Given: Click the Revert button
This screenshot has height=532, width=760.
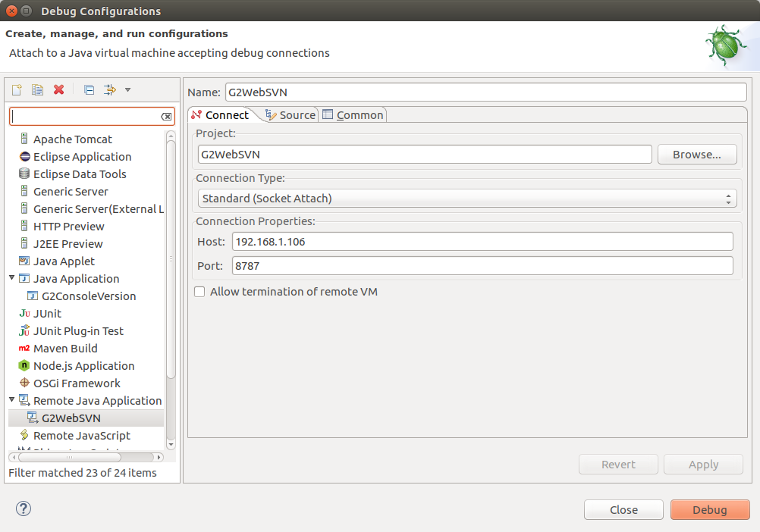Looking at the screenshot, I should (618, 465).
